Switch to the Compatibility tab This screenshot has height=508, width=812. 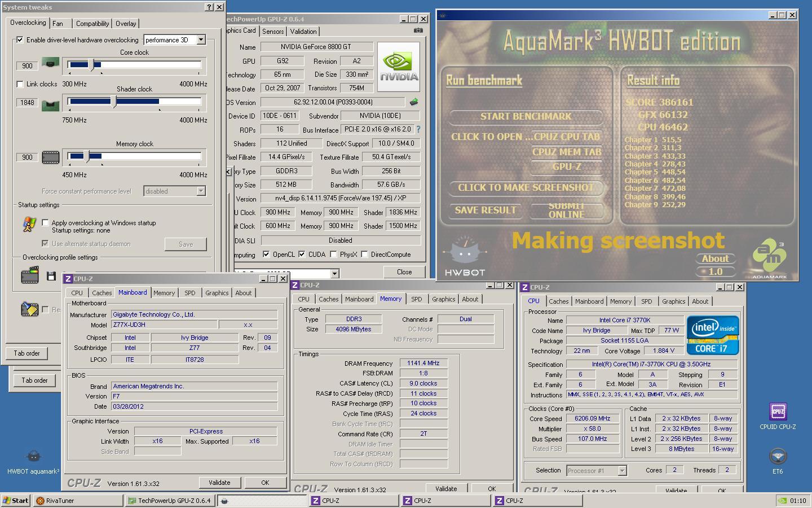tap(92, 24)
